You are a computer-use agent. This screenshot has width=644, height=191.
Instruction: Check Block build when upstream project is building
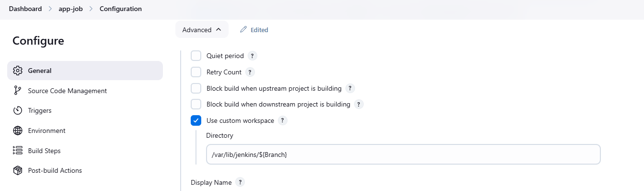coord(196,88)
